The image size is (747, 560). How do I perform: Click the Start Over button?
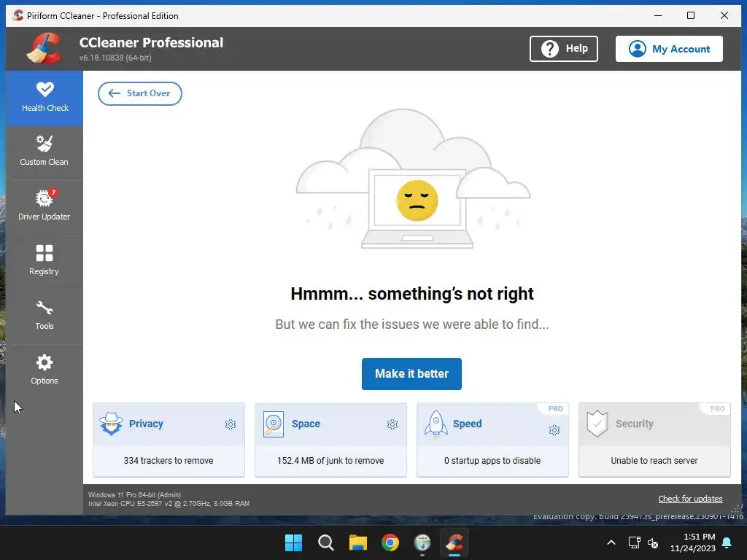click(139, 93)
